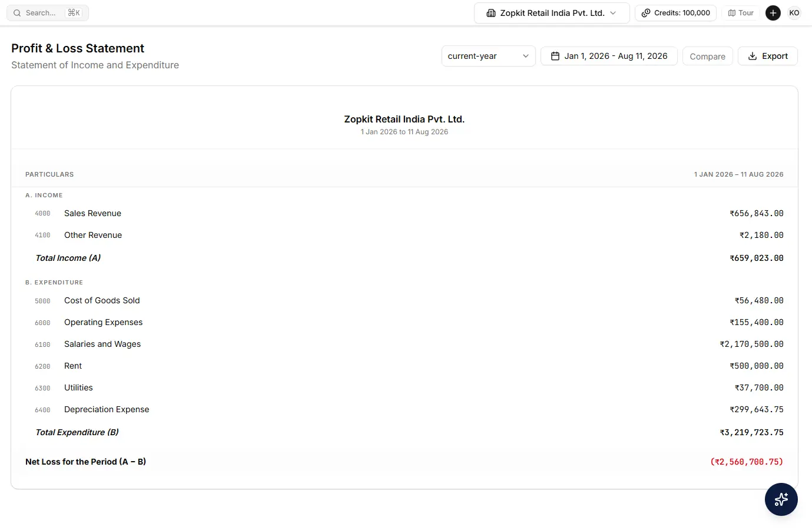Click the black plus create button
This screenshot has width=812, height=530.
(x=773, y=13)
